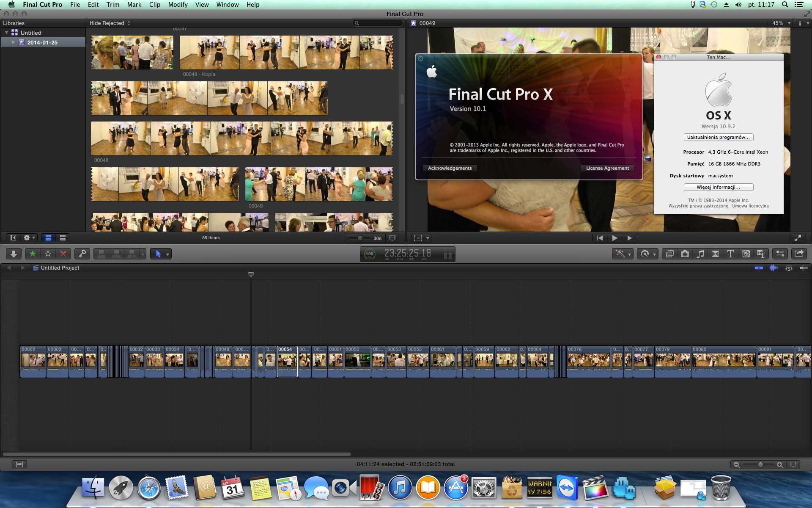Open the File menu
812x508 pixels.
click(x=75, y=5)
